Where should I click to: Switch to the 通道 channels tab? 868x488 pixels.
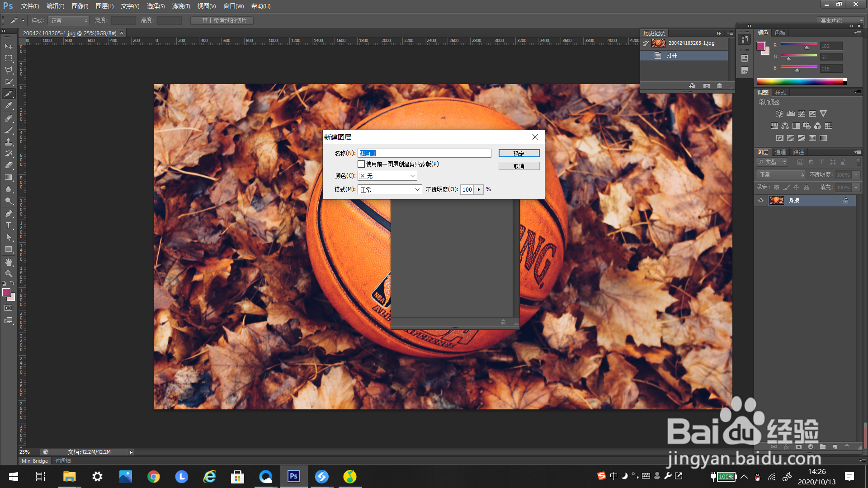780,152
